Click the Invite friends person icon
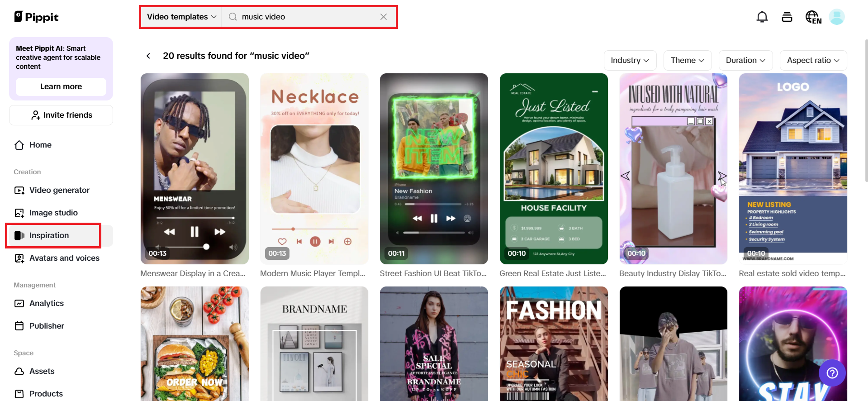 (x=35, y=115)
